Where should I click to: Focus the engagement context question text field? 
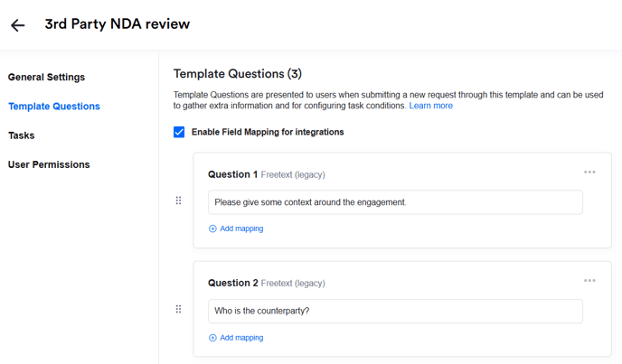coord(395,202)
